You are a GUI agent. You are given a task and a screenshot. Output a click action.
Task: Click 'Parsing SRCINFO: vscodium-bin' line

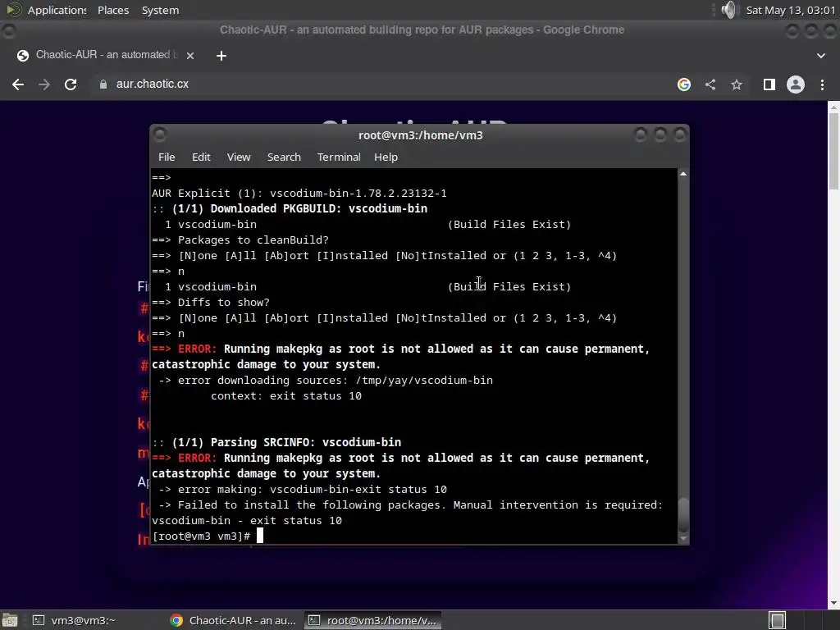306,442
